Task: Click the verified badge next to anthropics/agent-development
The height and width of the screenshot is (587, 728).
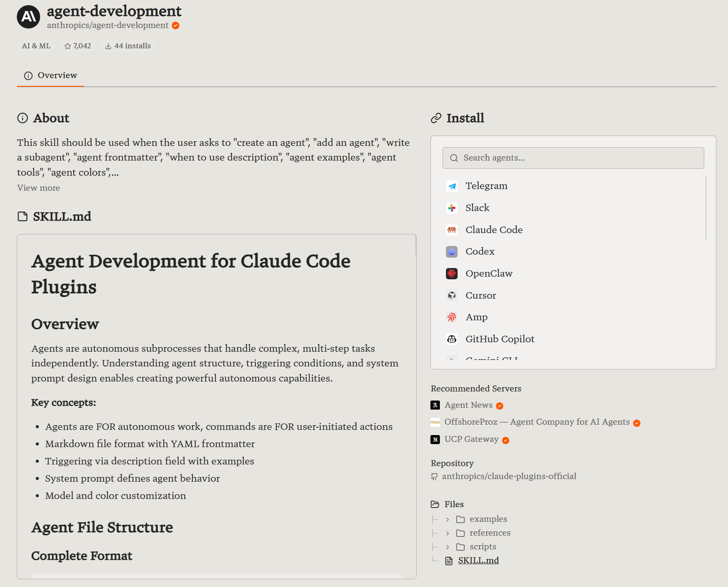Action: 176,25
